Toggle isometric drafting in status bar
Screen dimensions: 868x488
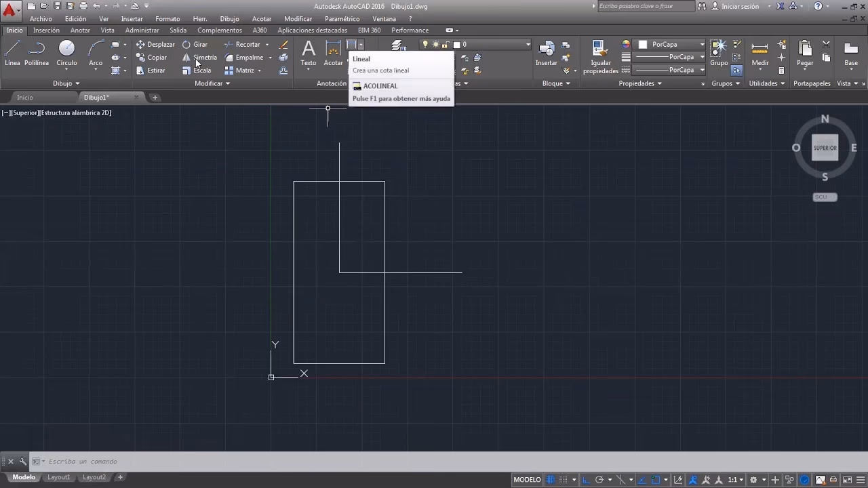coord(620,480)
